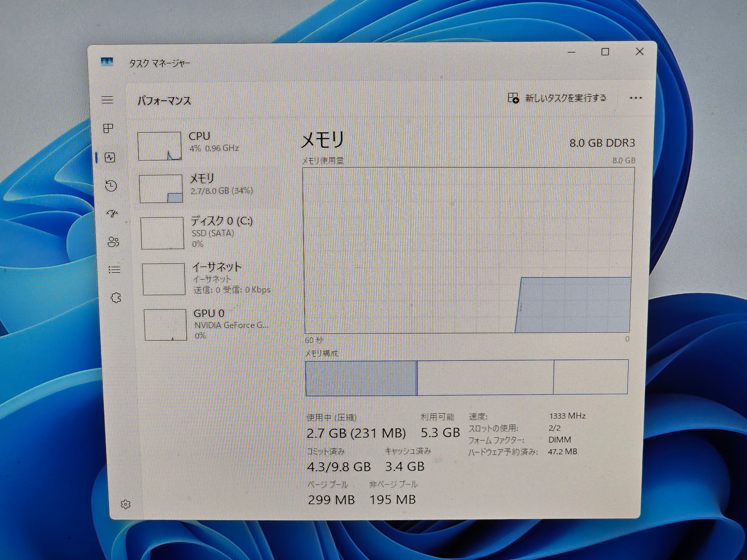747x560 pixels.
Task: Maximize the Task Manager window
Action: pyautogui.click(x=605, y=52)
